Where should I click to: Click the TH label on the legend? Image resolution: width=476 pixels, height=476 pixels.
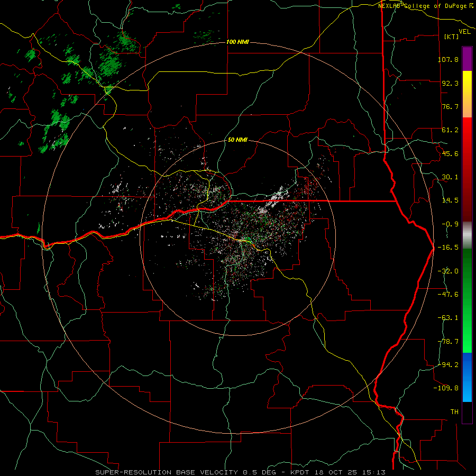[x=454, y=411]
